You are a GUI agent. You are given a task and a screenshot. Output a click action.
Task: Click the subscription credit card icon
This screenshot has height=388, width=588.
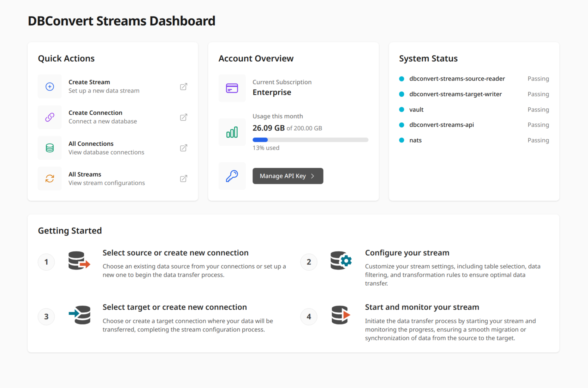(232, 88)
